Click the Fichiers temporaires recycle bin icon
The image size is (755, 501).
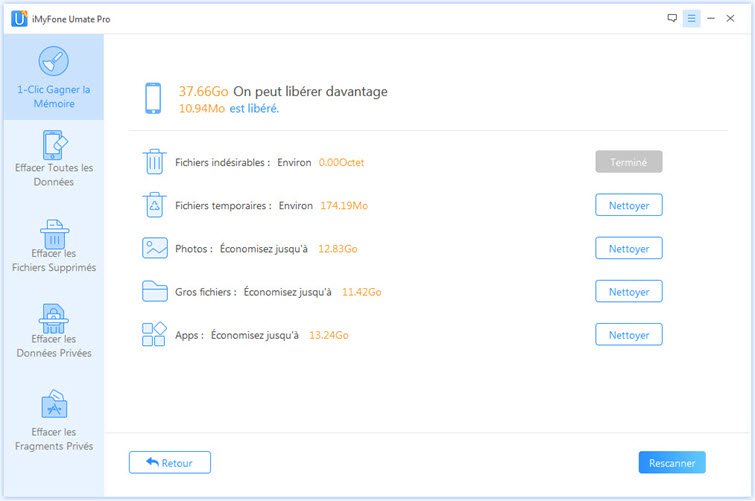tap(155, 205)
